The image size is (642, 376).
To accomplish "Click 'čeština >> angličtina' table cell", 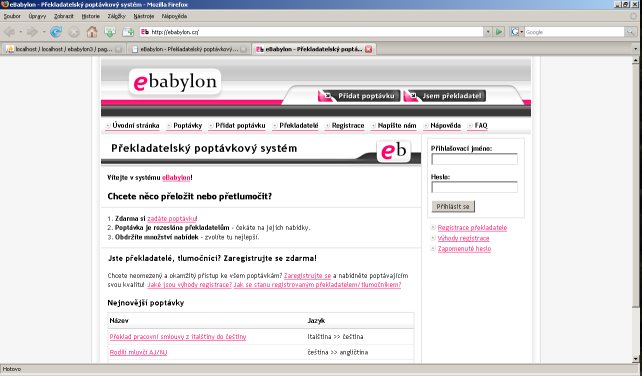I will tap(338, 352).
